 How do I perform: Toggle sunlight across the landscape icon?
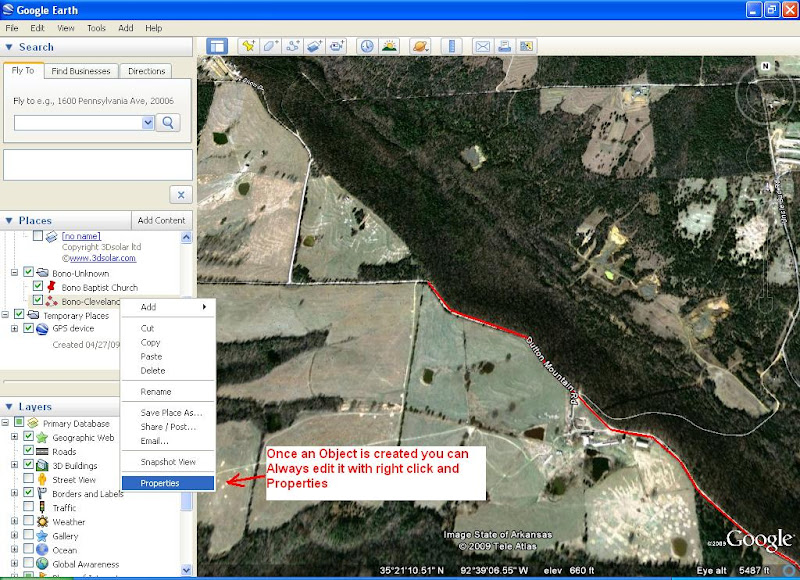coord(389,46)
